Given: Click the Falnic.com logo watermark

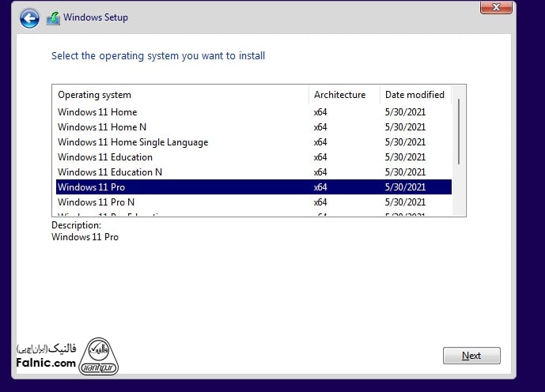Looking at the screenshot, I should pos(46,357).
